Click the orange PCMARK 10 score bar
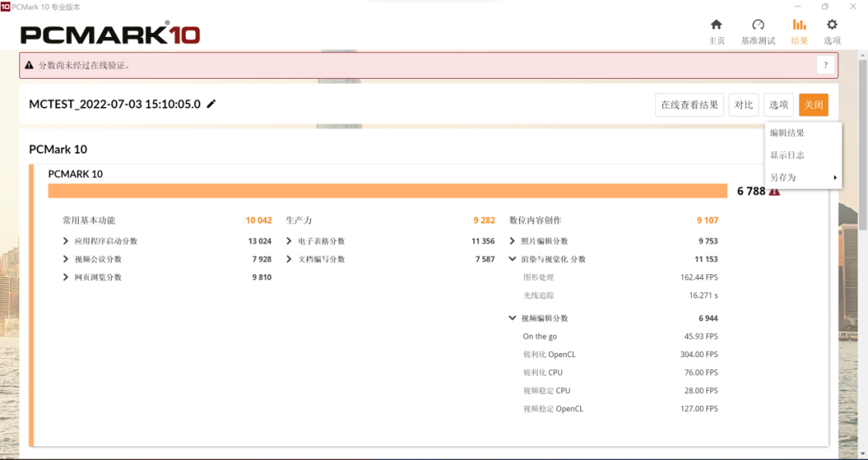 pyautogui.click(x=387, y=191)
